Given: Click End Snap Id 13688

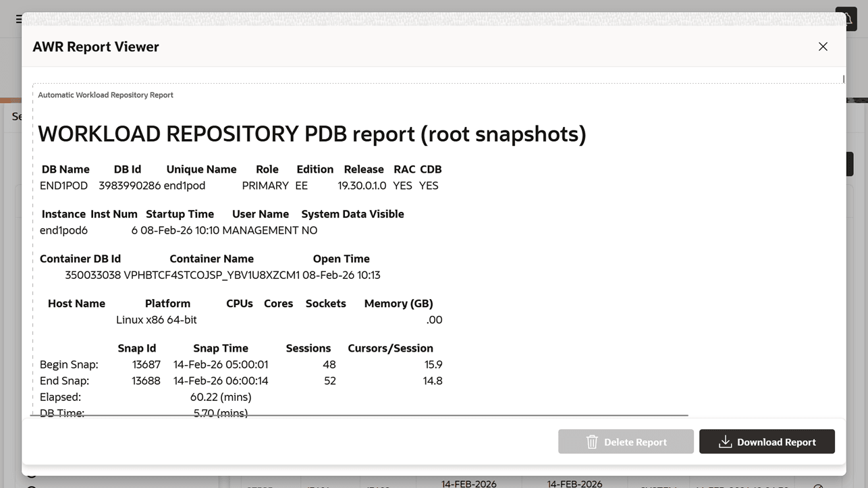Looking at the screenshot, I should pyautogui.click(x=146, y=381).
